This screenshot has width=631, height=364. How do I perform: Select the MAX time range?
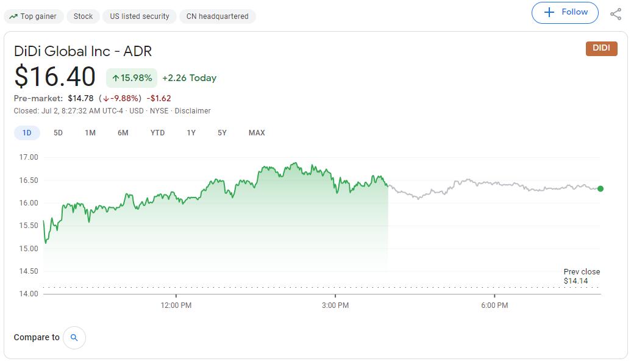coord(257,133)
